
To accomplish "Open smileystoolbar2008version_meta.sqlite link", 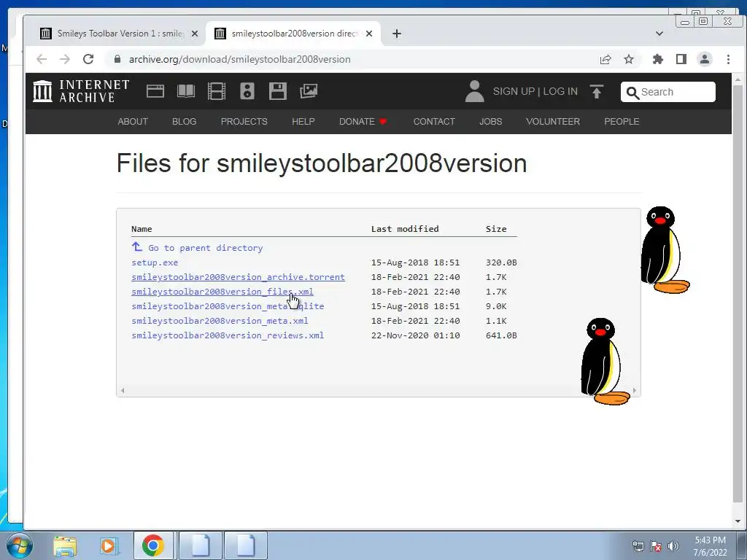I will (228, 306).
